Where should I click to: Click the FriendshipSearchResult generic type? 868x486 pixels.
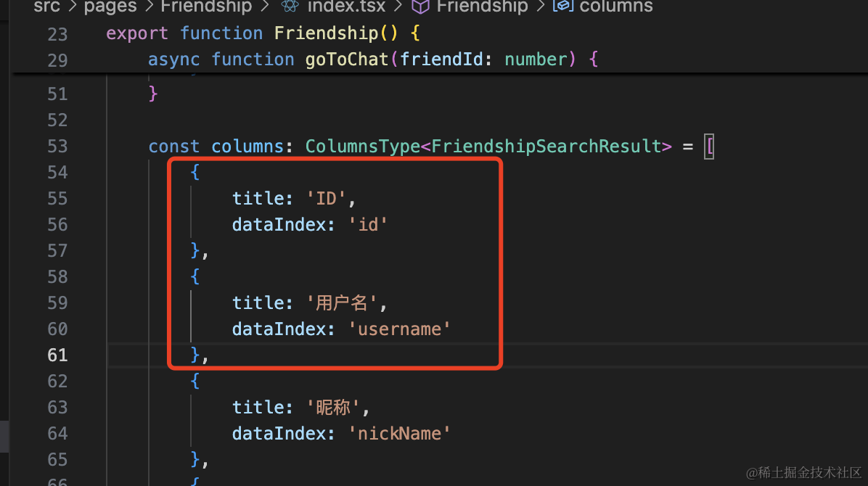[x=546, y=146]
